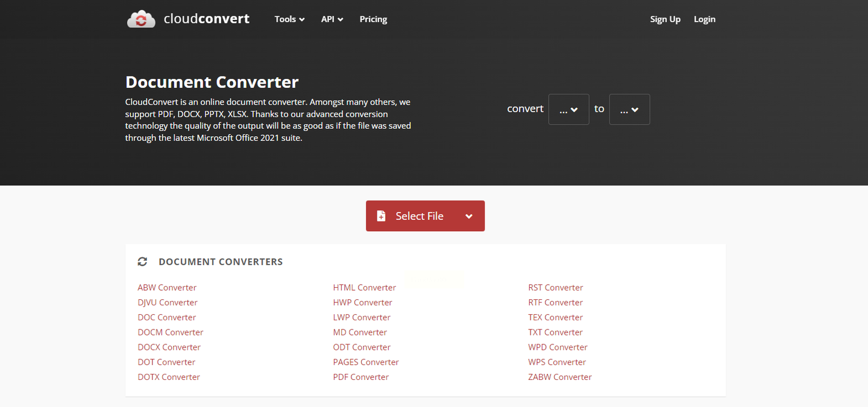The height and width of the screenshot is (407, 868).
Task: Open the TEX Converter link
Action: pyautogui.click(x=555, y=317)
